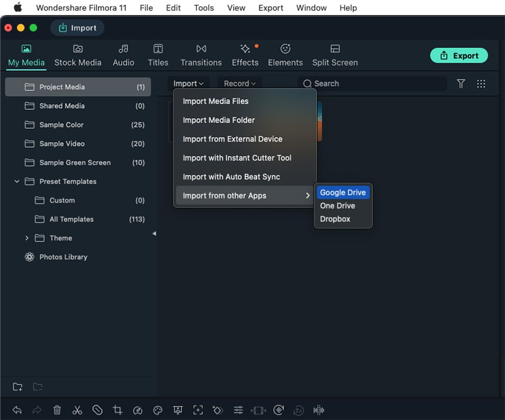Select the Custom templates folder
505x420 pixels.
pos(78,200)
